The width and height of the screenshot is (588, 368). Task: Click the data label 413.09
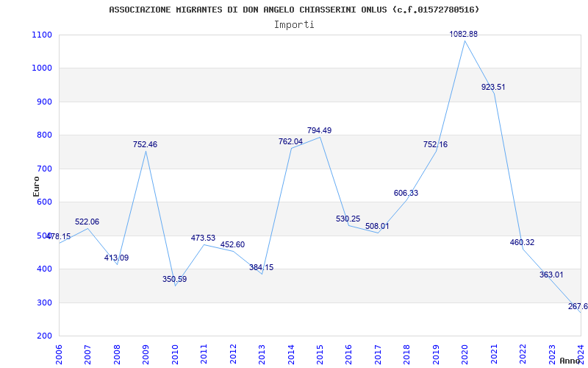coord(116,258)
